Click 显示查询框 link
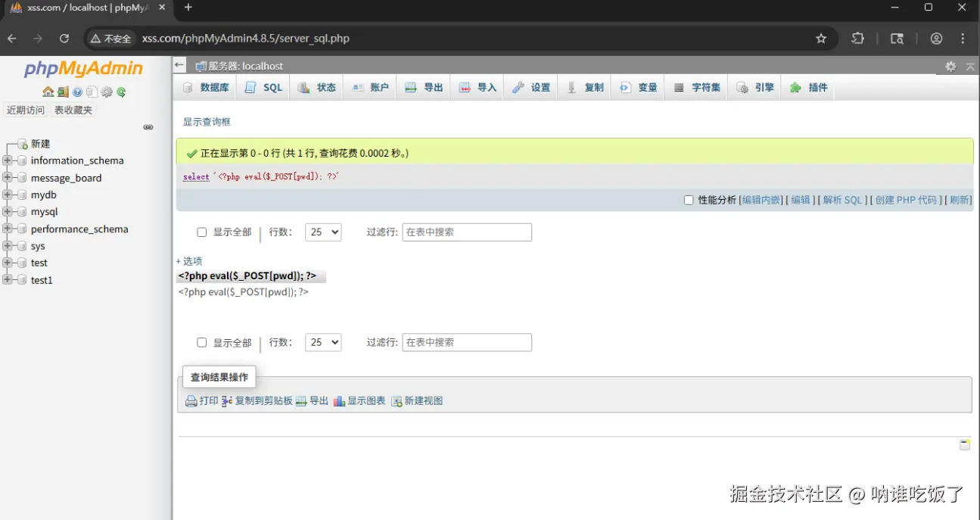 point(207,122)
